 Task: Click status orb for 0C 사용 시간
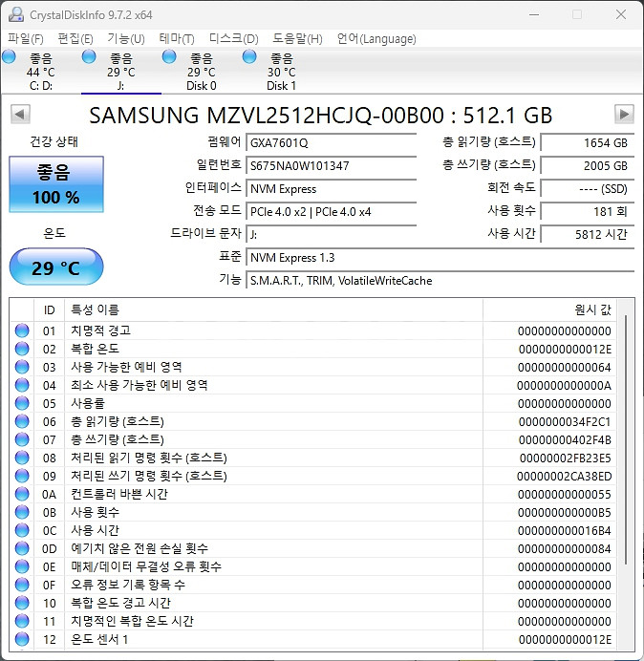tap(22, 530)
